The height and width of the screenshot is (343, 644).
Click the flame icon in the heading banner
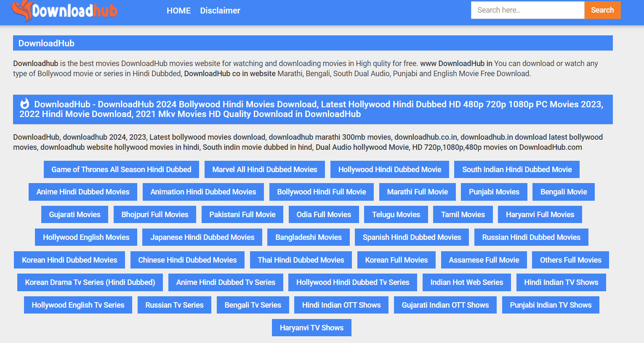(25, 104)
